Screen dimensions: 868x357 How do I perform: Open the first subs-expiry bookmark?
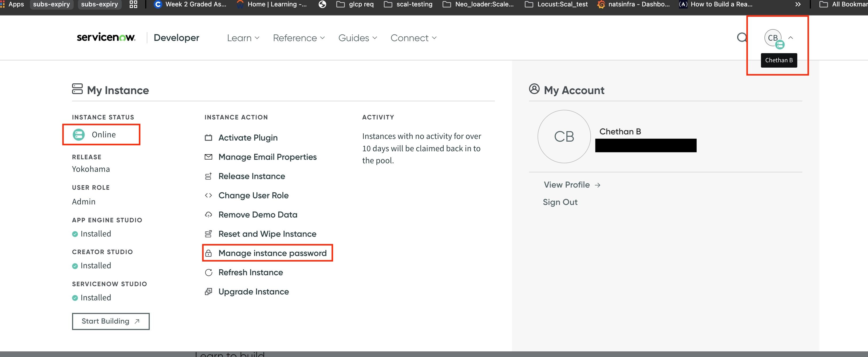(x=52, y=4)
